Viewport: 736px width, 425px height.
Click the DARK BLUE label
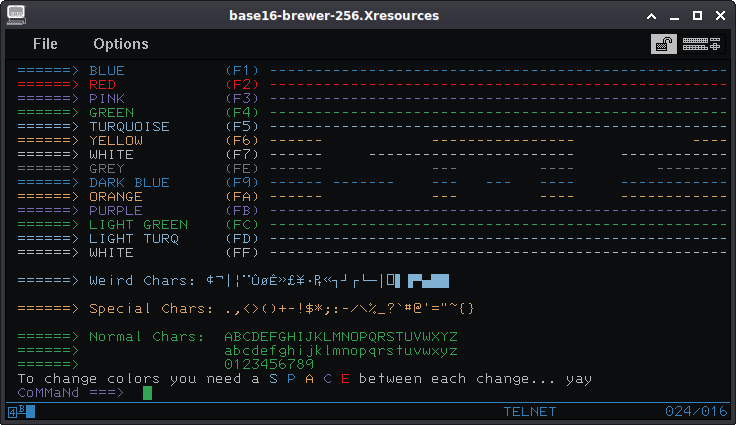click(130, 183)
